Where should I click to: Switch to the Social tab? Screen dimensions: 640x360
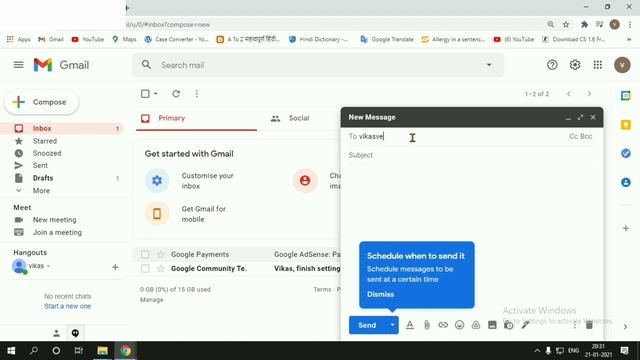pyautogui.click(x=300, y=118)
